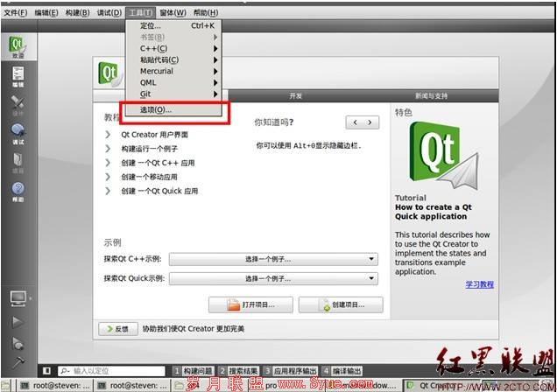Expand the QML submenu
The height and width of the screenshot is (392, 557).
(x=173, y=82)
